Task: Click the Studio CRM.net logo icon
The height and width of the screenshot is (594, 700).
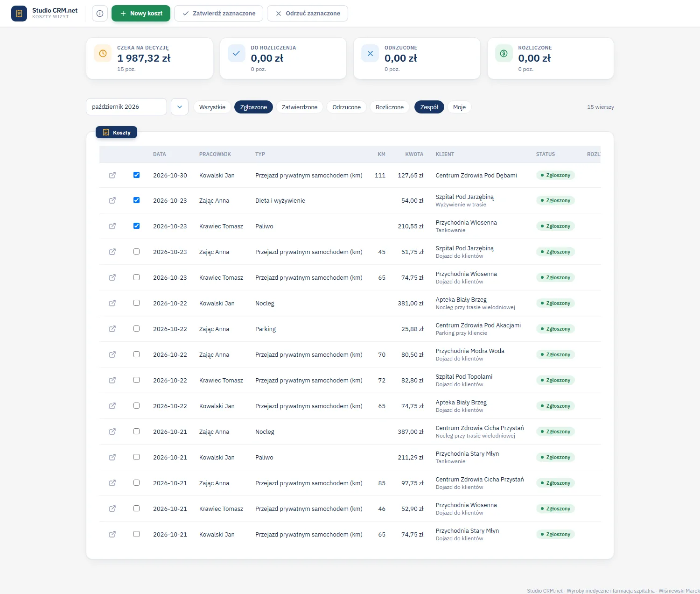Action: [19, 14]
